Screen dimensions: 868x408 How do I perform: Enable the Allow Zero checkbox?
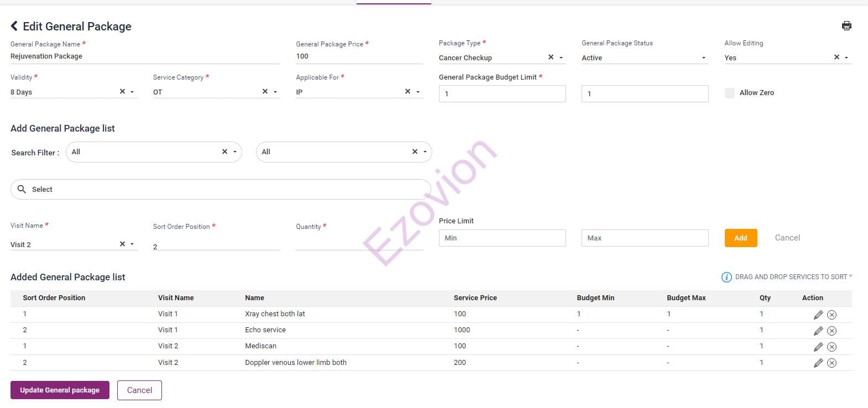[x=730, y=93]
